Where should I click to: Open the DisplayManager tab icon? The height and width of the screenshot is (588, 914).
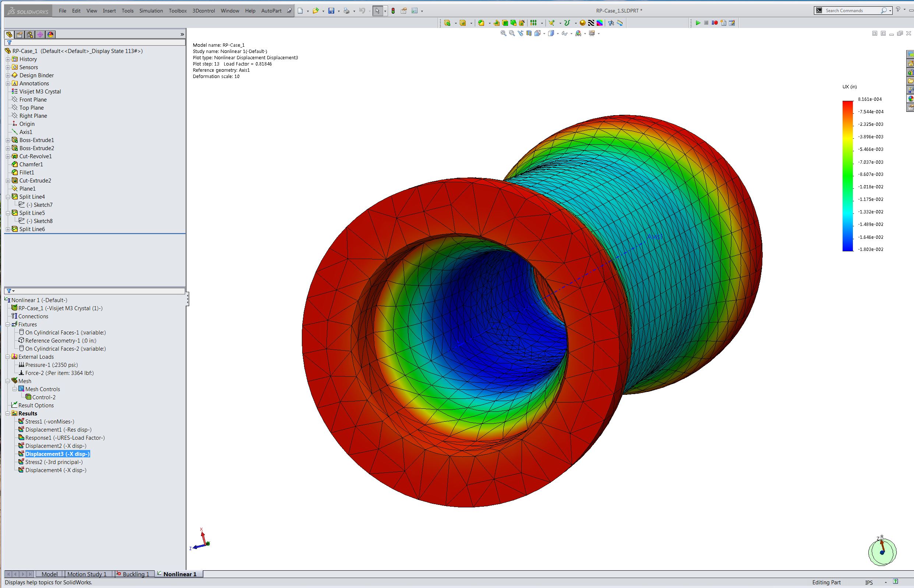(x=50, y=34)
